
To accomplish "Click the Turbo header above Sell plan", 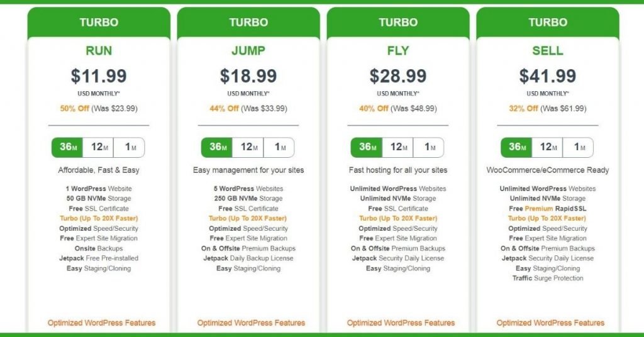I will [548, 22].
